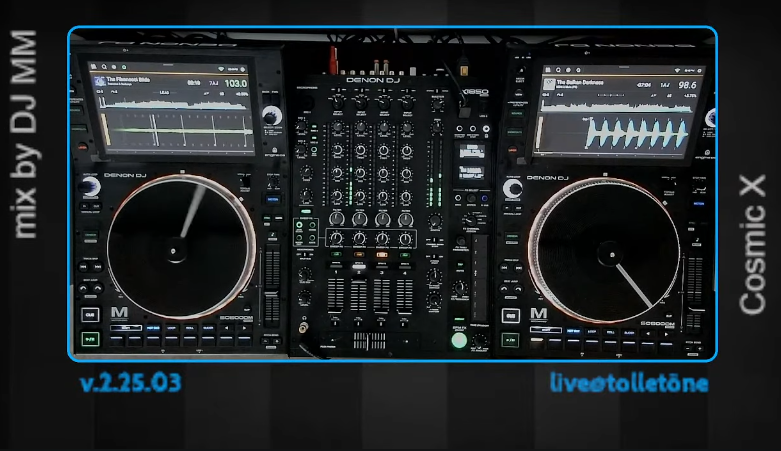
Task: Tap the Wi-Fi icon on right deck screen
Action: coord(678,70)
